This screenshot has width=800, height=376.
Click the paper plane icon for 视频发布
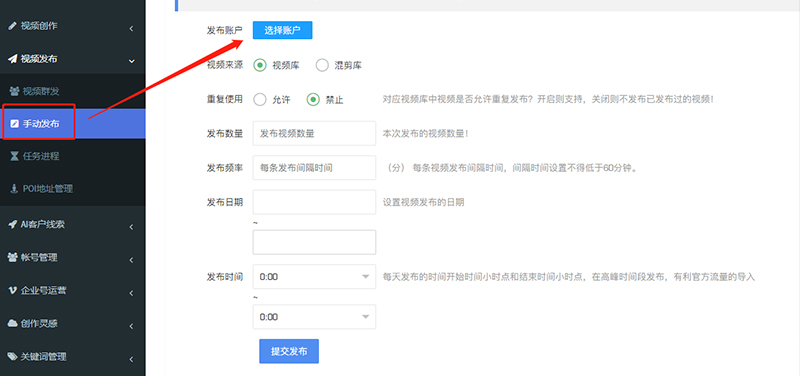tap(12, 59)
